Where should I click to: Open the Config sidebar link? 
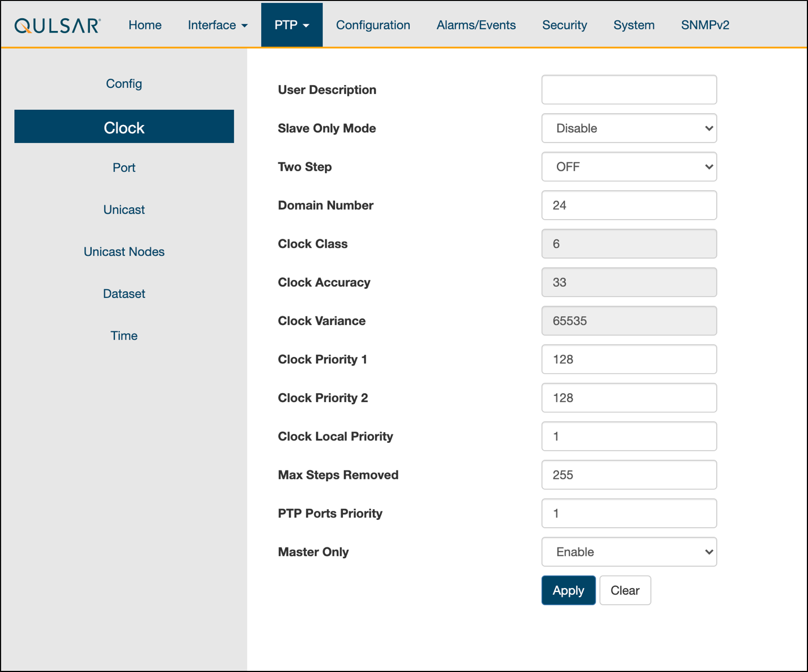coord(124,84)
